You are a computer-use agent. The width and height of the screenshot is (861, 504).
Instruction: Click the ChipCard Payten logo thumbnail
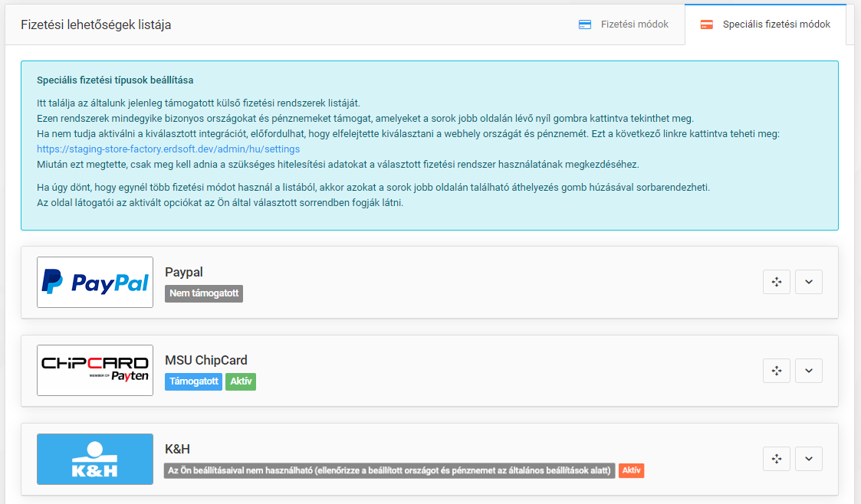[x=95, y=370]
